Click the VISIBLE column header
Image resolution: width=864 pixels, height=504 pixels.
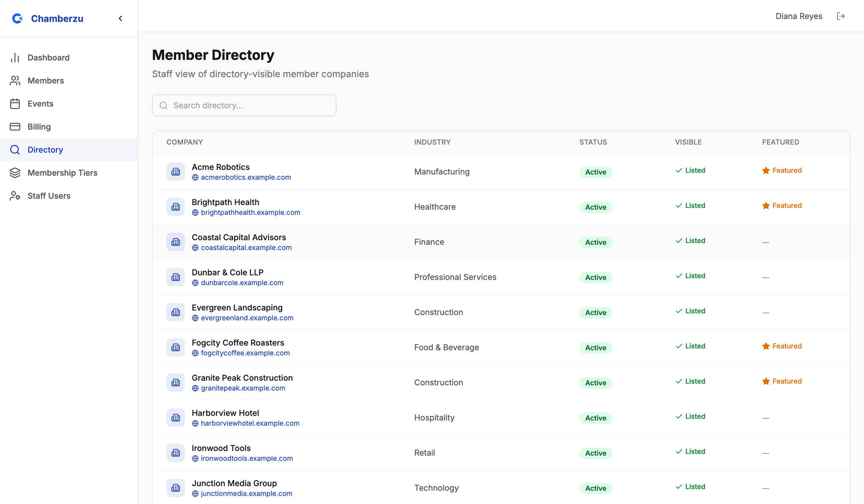point(688,142)
